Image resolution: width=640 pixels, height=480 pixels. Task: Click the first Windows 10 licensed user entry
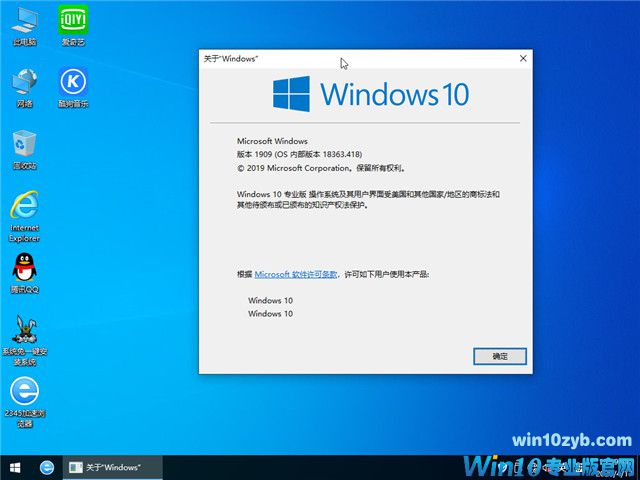coord(270,300)
